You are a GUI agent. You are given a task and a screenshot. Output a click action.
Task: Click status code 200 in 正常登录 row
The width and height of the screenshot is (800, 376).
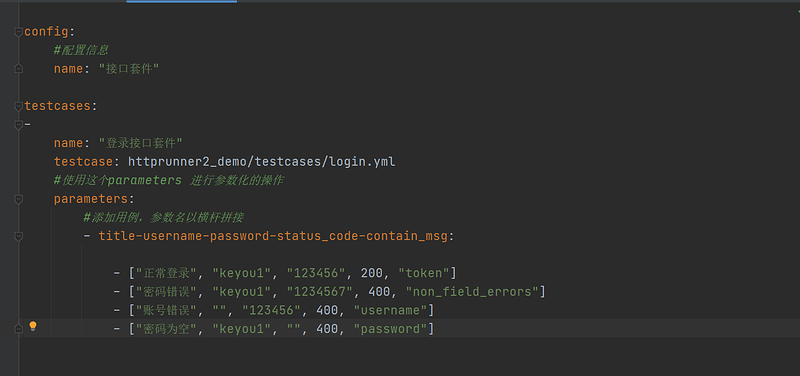point(371,273)
